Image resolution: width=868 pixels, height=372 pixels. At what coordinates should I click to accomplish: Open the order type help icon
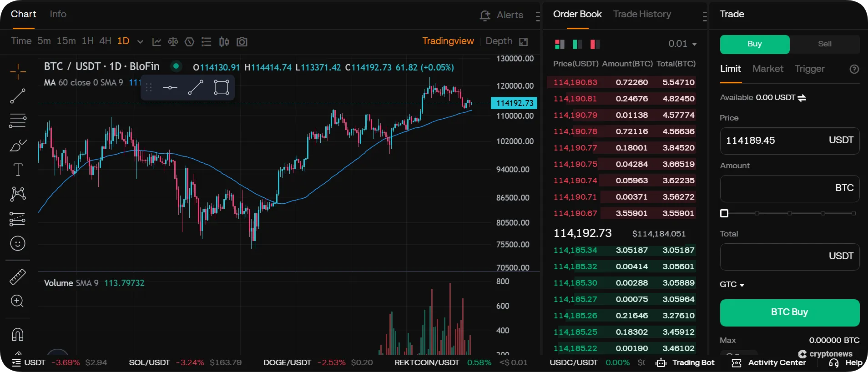tap(854, 69)
